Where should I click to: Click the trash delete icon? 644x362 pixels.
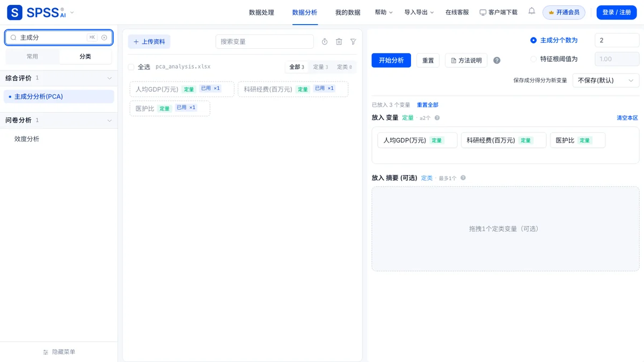click(x=339, y=42)
